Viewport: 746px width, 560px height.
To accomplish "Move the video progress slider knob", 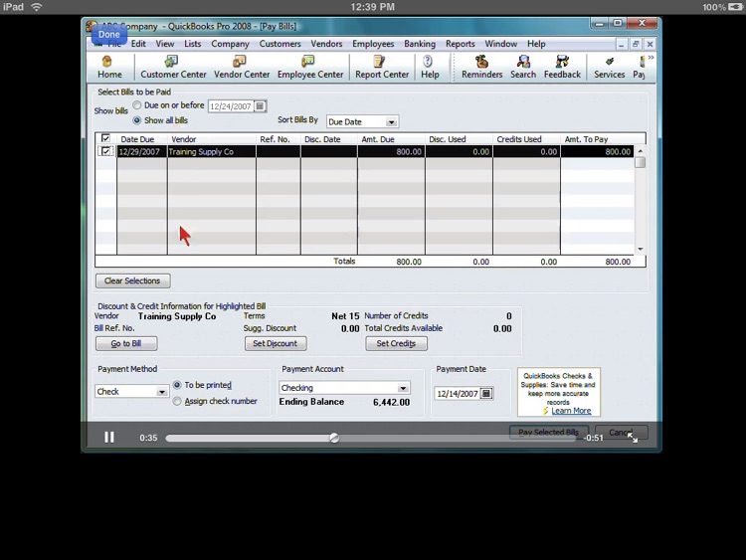I will (334, 438).
